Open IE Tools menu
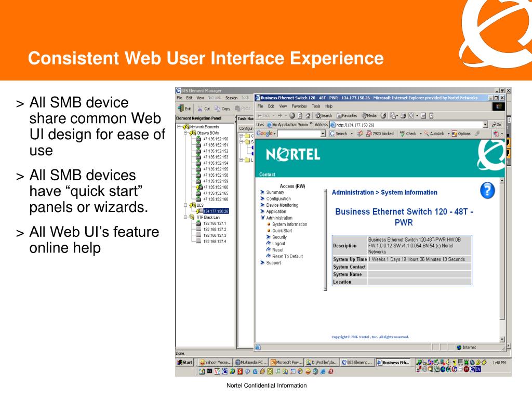The width and height of the screenshot is (532, 399). pyautogui.click(x=316, y=106)
